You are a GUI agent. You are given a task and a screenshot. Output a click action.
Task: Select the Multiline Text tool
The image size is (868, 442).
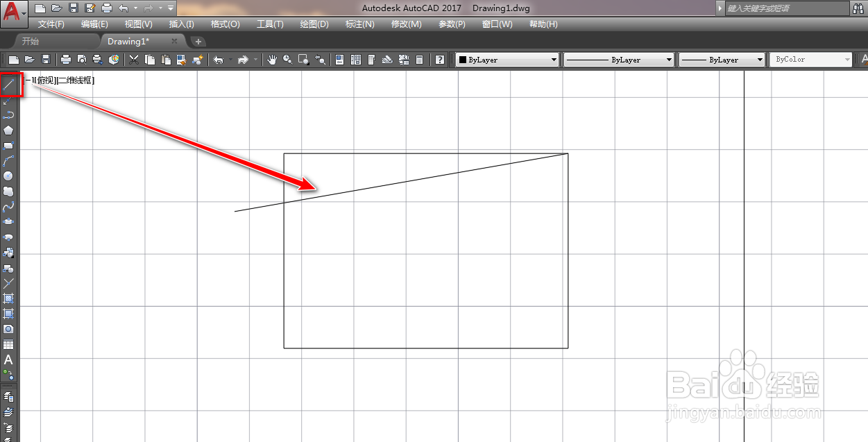pyautogui.click(x=8, y=359)
